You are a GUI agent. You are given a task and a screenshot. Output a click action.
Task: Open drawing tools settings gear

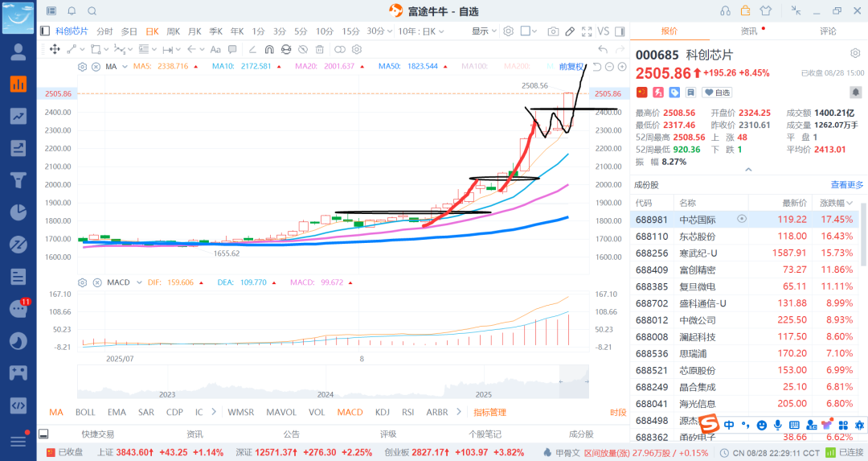[357, 49]
